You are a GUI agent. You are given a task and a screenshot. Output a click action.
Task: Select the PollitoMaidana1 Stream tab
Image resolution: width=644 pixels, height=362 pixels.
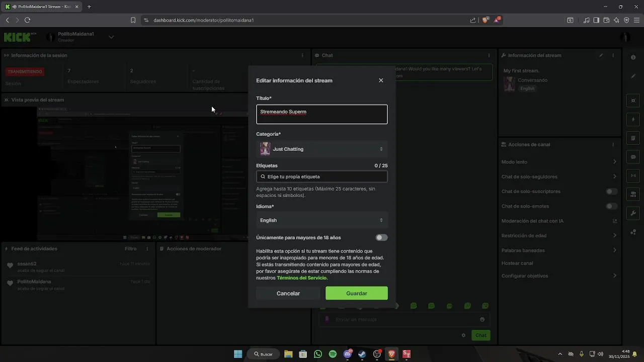tap(42, 7)
